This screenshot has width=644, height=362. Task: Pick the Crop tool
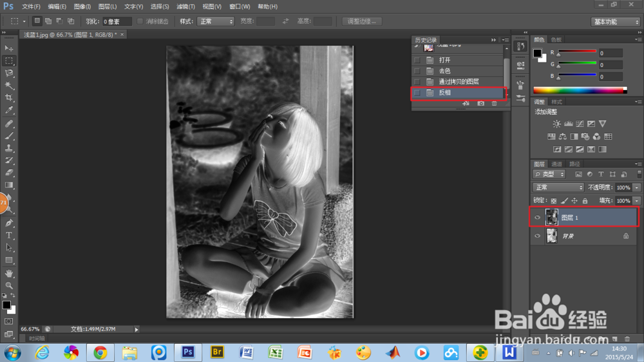pyautogui.click(x=9, y=98)
